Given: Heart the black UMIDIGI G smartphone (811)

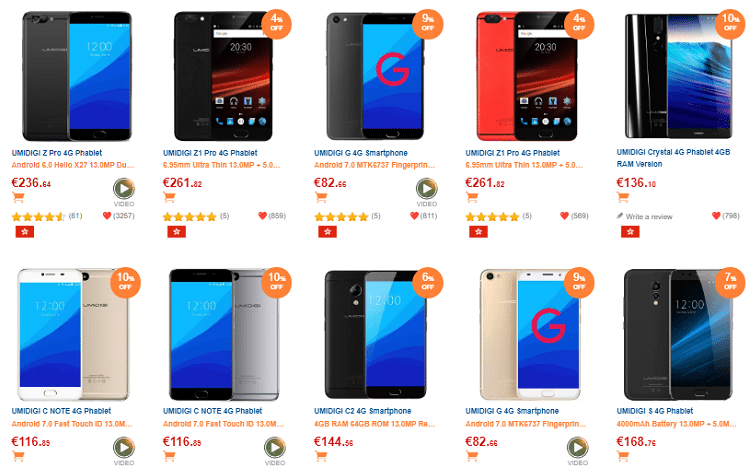Looking at the screenshot, I should 414,216.
